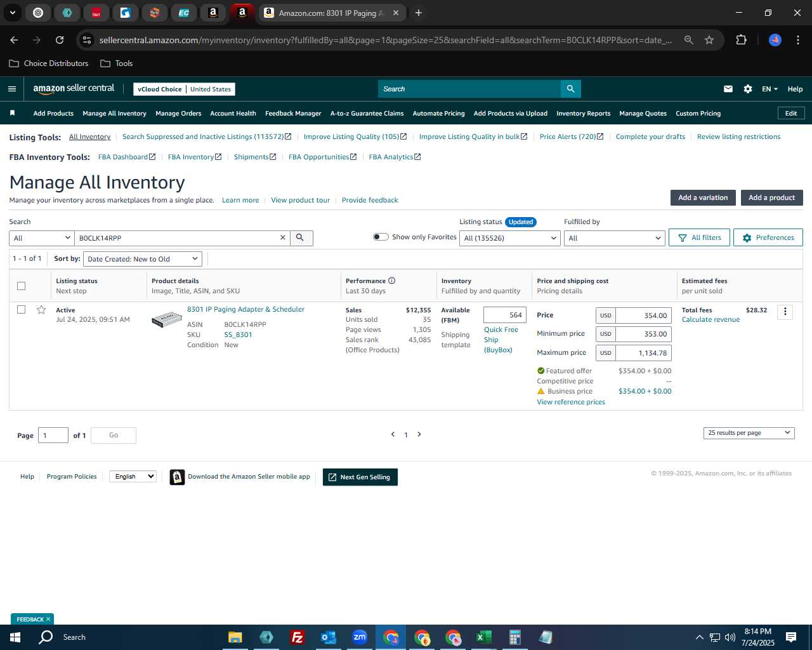Go to the next results page arrow
The image size is (812, 650).
coord(419,434)
